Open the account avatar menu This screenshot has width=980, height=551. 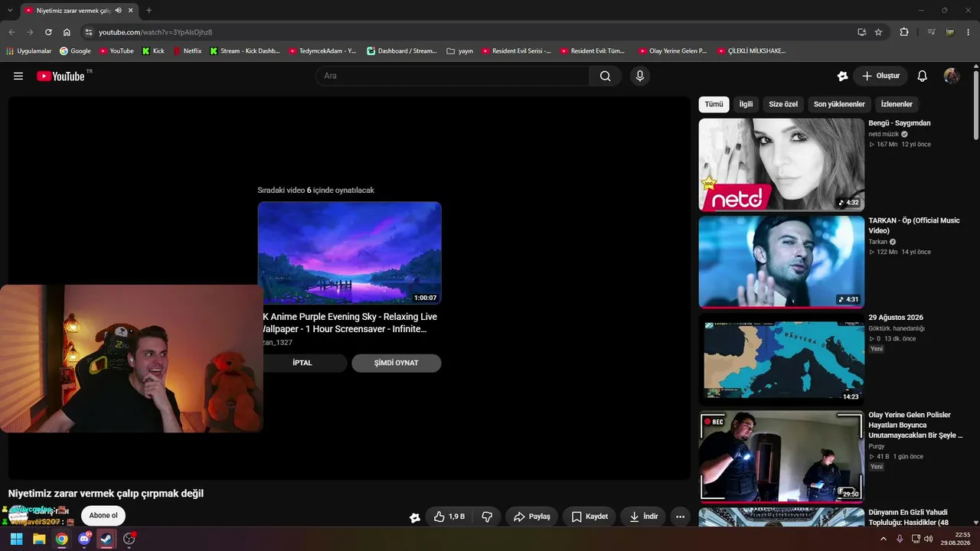pyautogui.click(x=952, y=76)
